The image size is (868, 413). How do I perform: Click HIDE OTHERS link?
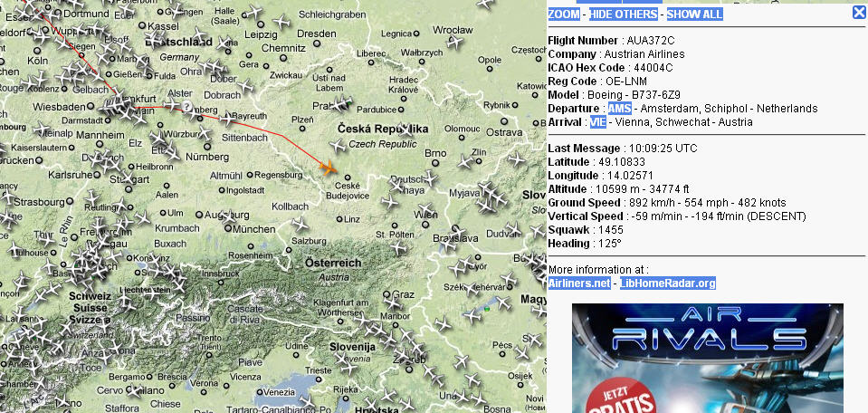624,14
